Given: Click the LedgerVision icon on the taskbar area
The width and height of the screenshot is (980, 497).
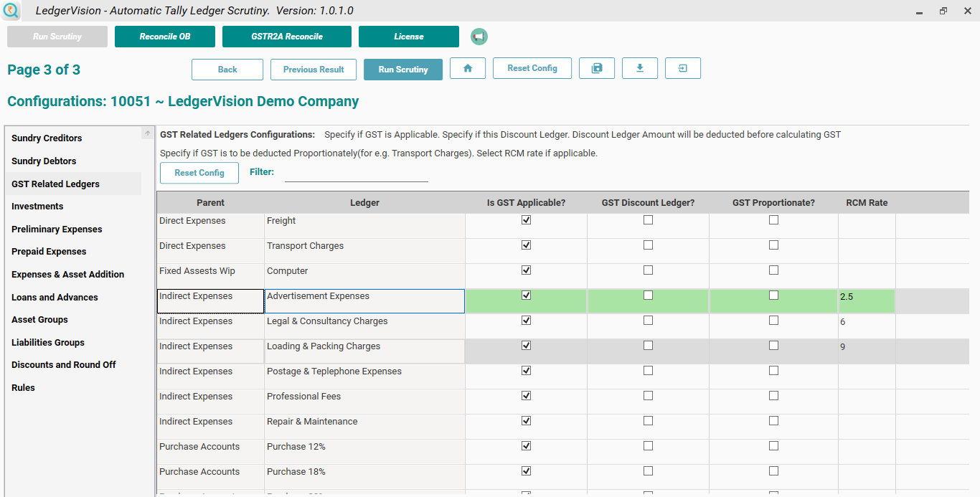Looking at the screenshot, I should (x=11, y=10).
